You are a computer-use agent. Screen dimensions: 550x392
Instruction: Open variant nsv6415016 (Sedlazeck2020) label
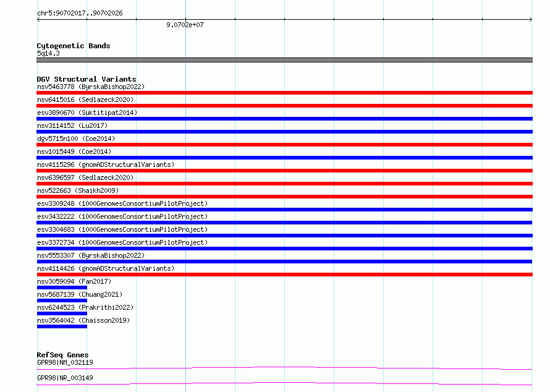(85, 100)
